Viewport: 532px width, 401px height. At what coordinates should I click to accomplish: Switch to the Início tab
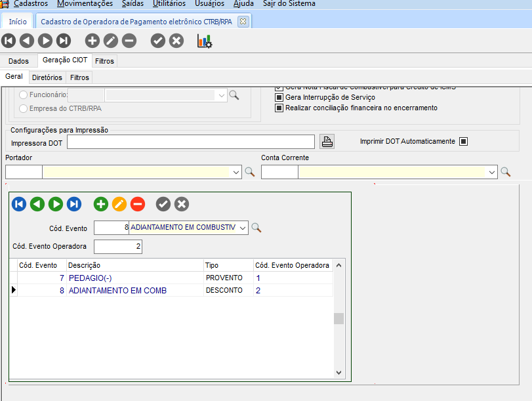18,22
